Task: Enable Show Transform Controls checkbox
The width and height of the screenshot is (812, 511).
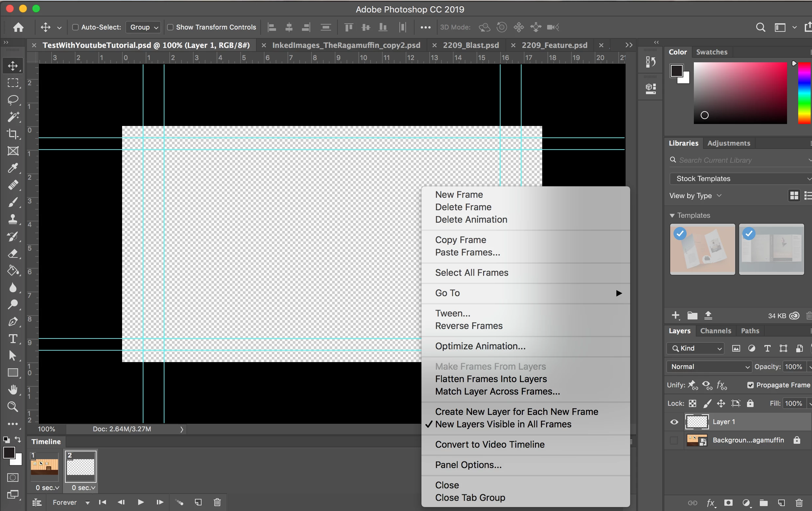Action: tap(170, 27)
